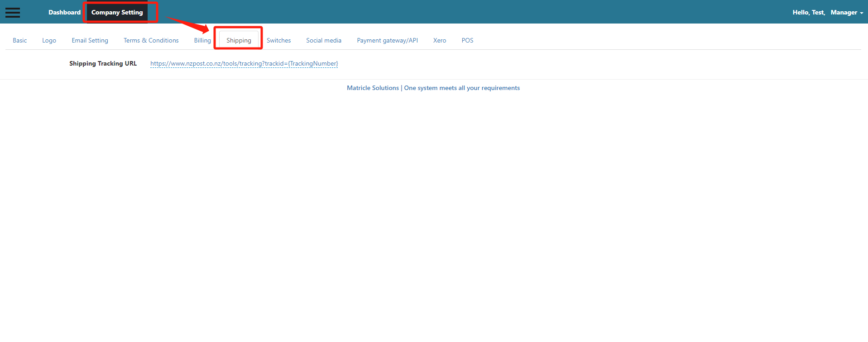Switch to the Basic tab

20,40
